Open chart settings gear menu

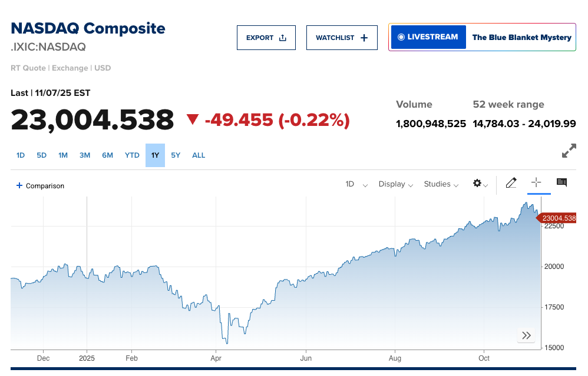(480, 184)
